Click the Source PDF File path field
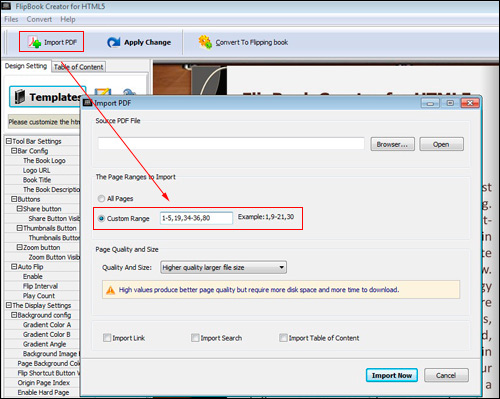The image size is (500, 399). point(231,144)
